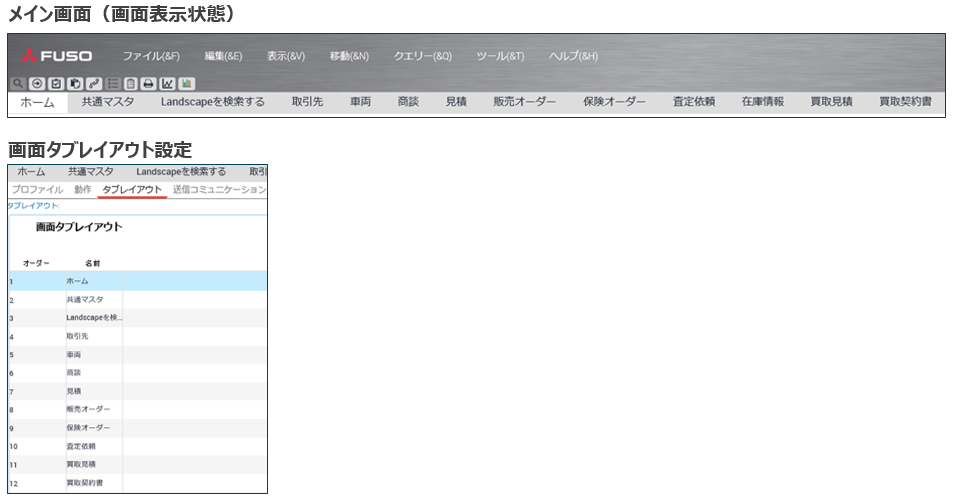Open the ヘルプ(&H) menu

tap(573, 56)
